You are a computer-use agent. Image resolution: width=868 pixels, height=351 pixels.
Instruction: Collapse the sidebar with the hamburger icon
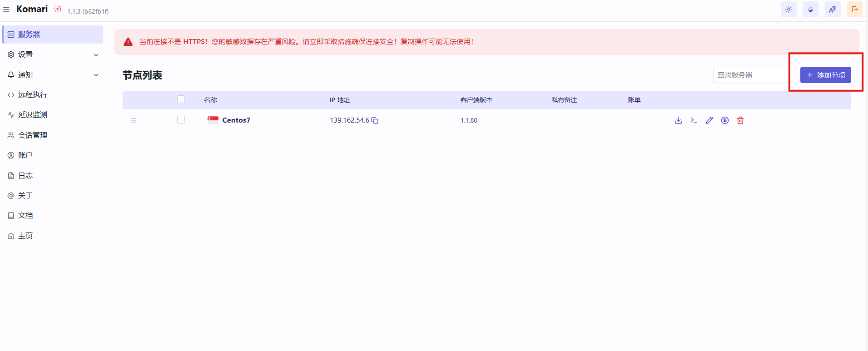tap(6, 10)
